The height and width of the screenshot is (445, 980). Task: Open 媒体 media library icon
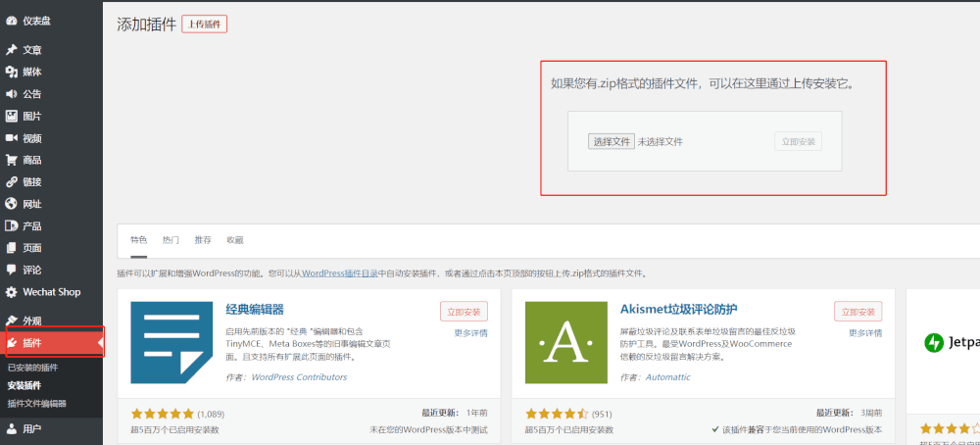(x=12, y=72)
